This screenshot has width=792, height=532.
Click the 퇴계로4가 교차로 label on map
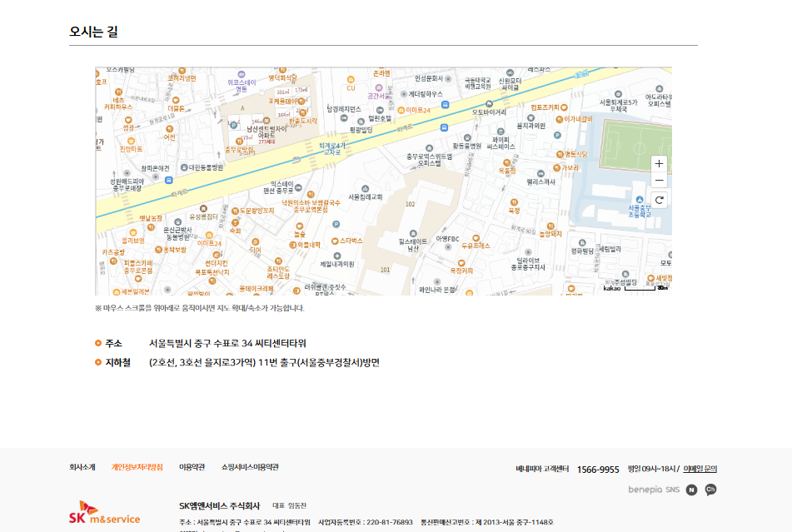click(x=331, y=149)
